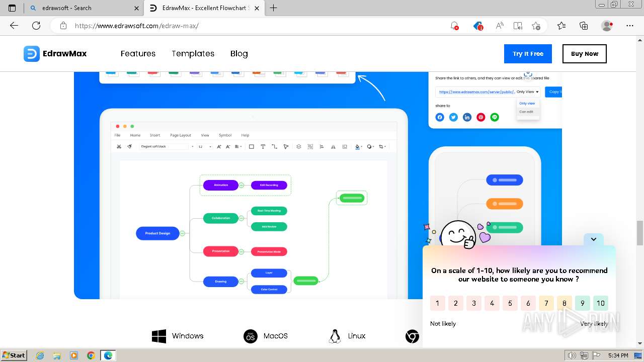Add this page to favorites

pyautogui.click(x=536, y=26)
